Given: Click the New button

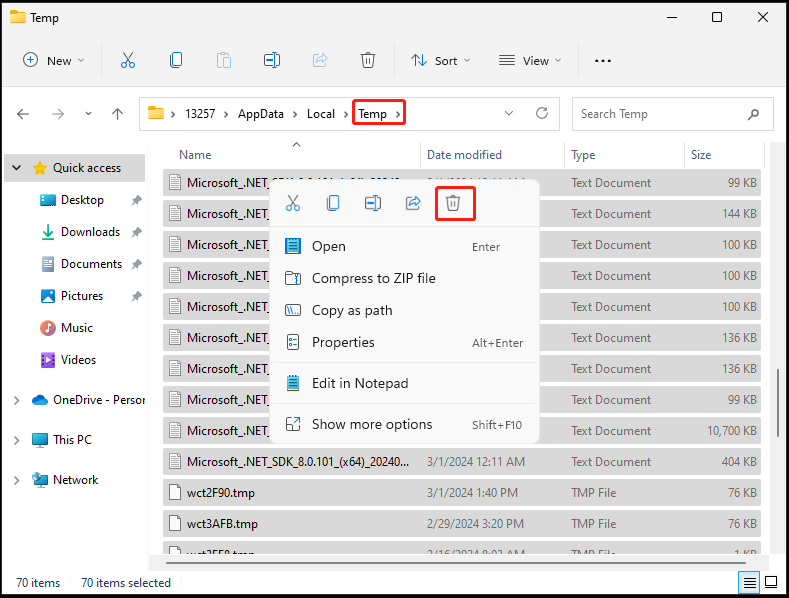Looking at the screenshot, I should tap(53, 60).
